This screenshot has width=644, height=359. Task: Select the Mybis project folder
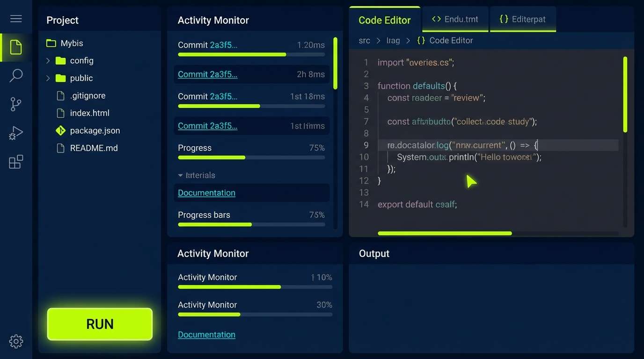point(73,43)
